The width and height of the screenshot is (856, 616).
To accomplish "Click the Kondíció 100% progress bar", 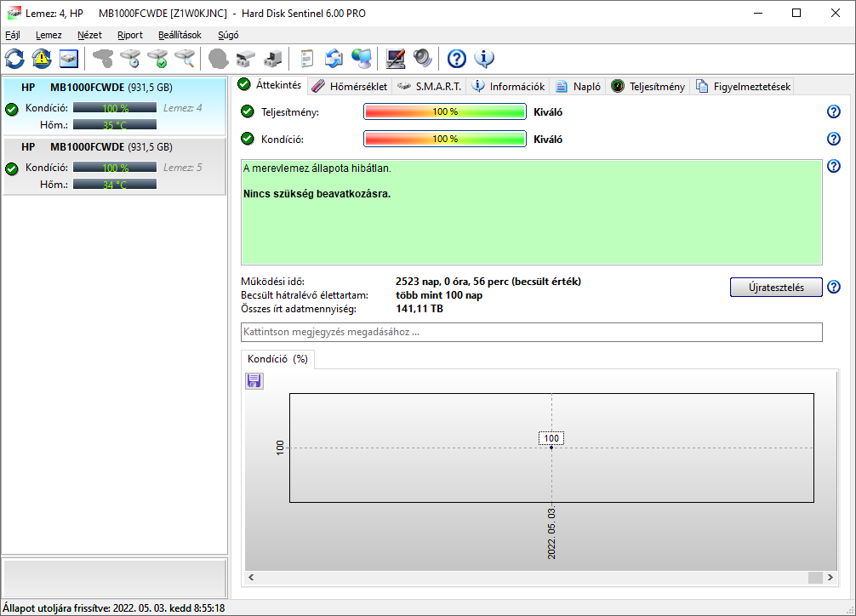I will click(x=445, y=139).
